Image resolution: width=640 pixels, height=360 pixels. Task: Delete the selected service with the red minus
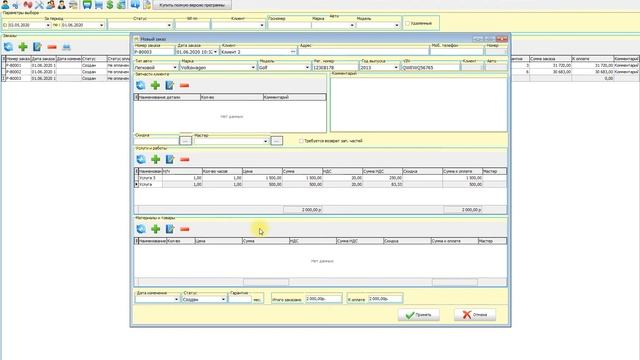184,159
